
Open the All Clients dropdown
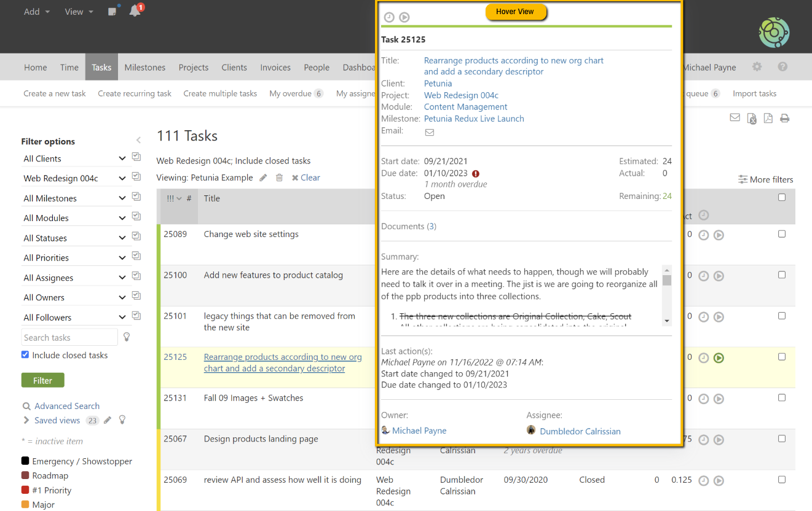pos(74,158)
